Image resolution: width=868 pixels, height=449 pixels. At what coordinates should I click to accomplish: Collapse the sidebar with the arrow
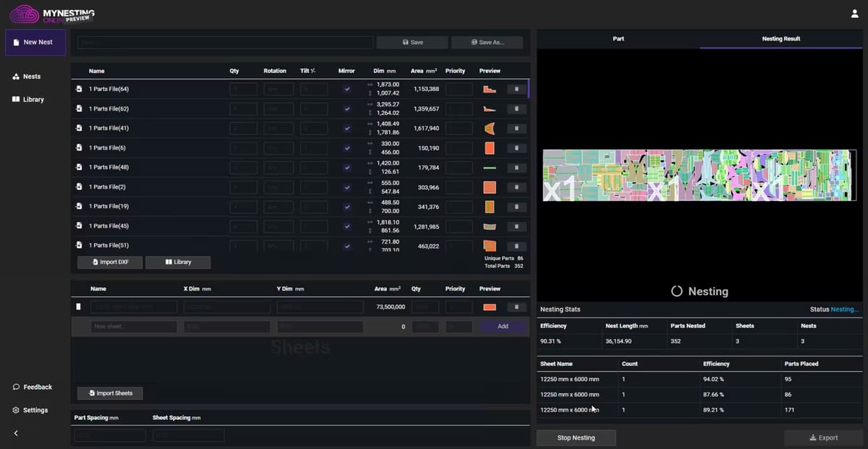(16, 433)
